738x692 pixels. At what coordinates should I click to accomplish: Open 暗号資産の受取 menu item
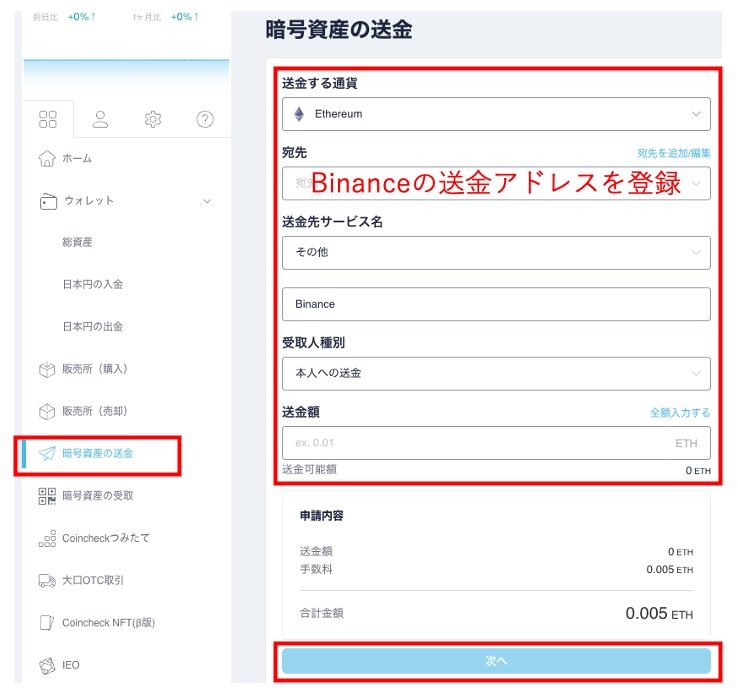tap(98, 496)
